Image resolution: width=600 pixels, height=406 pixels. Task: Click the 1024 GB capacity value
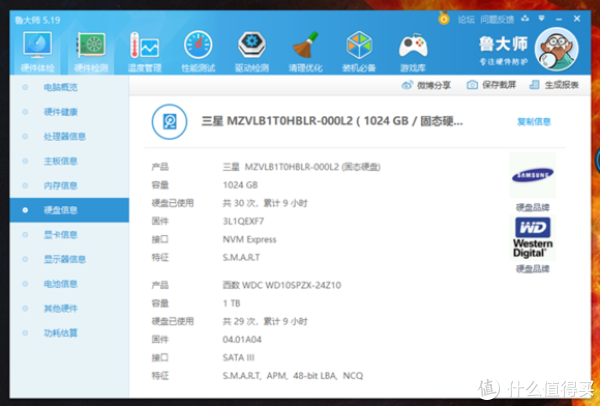point(240,185)
